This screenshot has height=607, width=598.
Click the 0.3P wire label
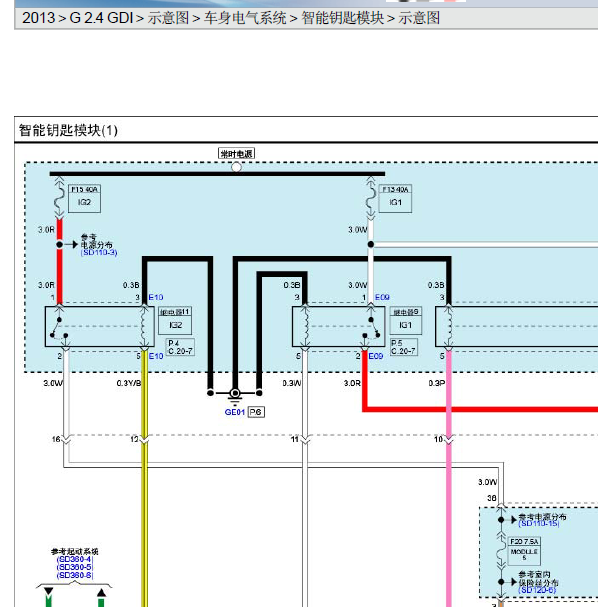click(x=436, y=383)
